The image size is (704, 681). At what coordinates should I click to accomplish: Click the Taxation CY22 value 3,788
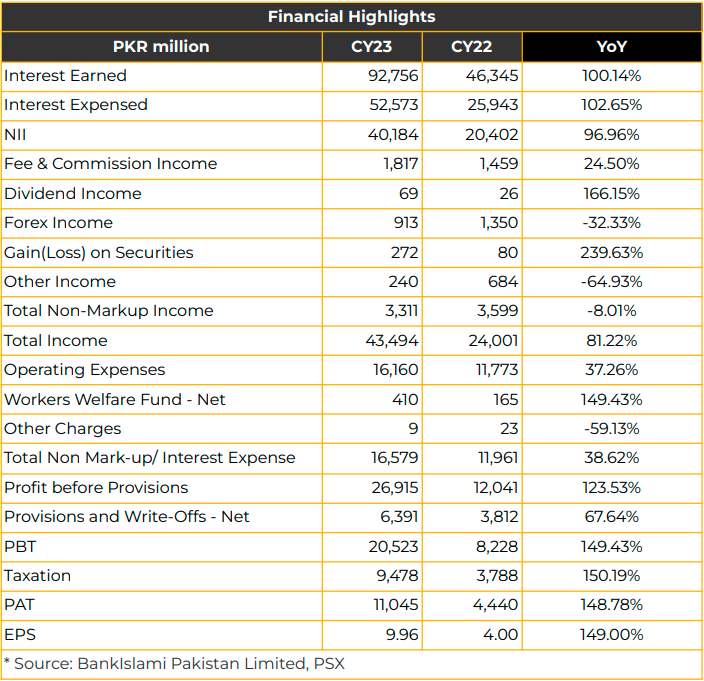click(x=497, y=576)
